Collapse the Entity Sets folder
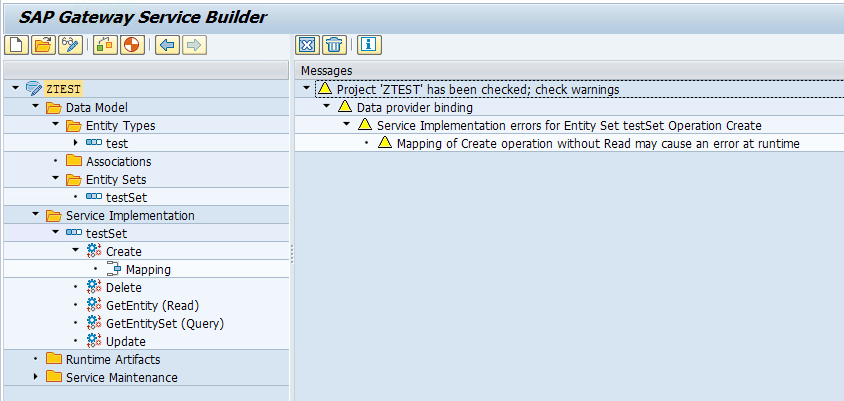 [x=55, y=179]
